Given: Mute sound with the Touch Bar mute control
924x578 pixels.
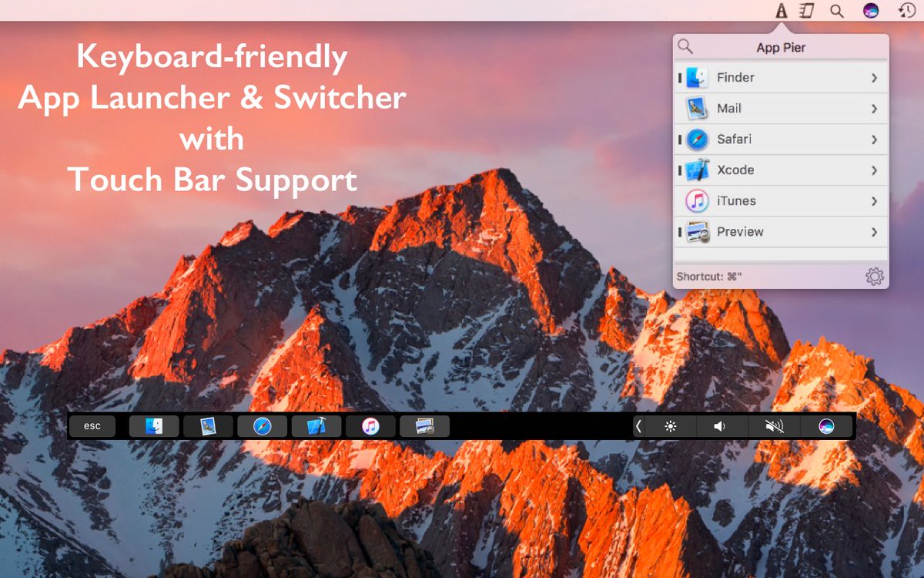Looking at the screenshot, I should click(775, 425).
